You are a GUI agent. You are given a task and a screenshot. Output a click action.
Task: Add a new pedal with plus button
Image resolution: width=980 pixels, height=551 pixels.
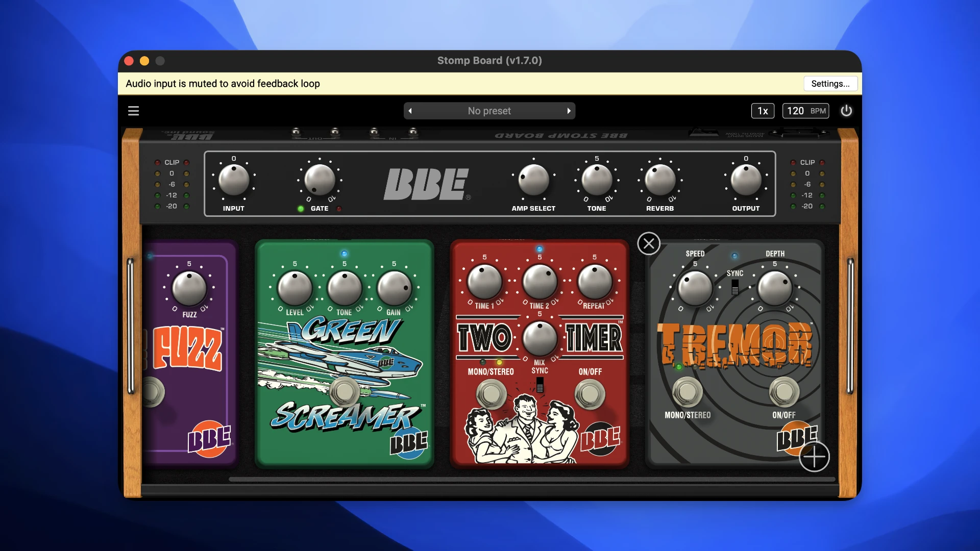pyautogui.click(x=814, y=457)
